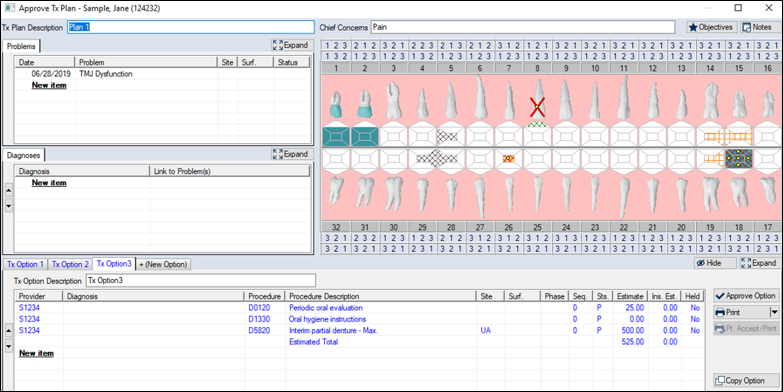This screenshot has height=392, width=783.
Task: Hide the tooth chart with Hide button
Action: (x=715, y=263)
